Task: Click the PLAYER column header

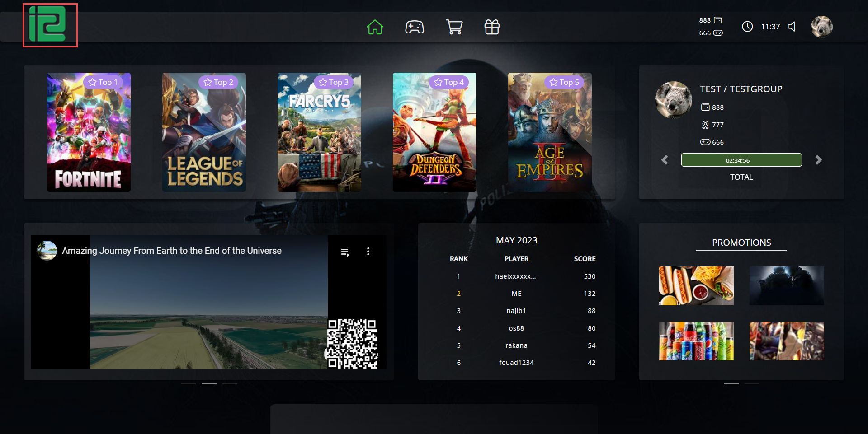Action: [516, 259]
